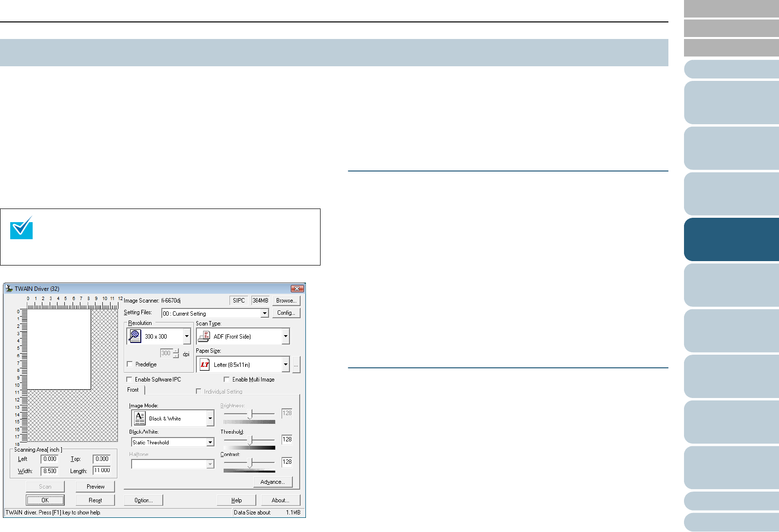The width and height of the screenshot is (779, 532).
Task: Click the LT letter paper size icon
Action: (205, 364)
